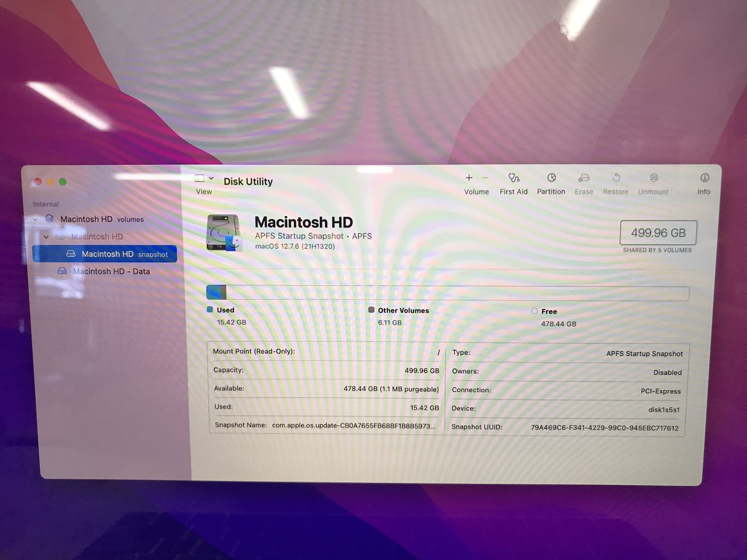Click the Used 15.42 GB legend value
The width and height of the screenshot is (747, 560).
click(x=232, y=322)
